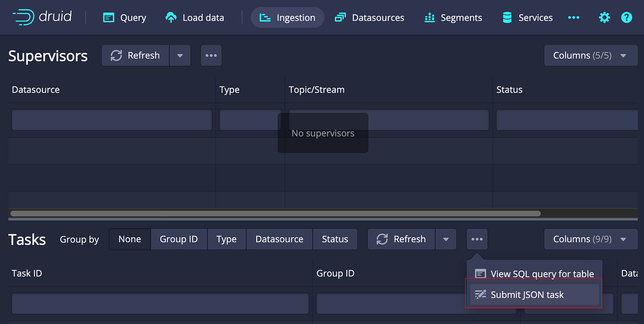
Task: Open the Columns (5/5) dropdown for Supervisors
Action: click(x=591, y=55)
